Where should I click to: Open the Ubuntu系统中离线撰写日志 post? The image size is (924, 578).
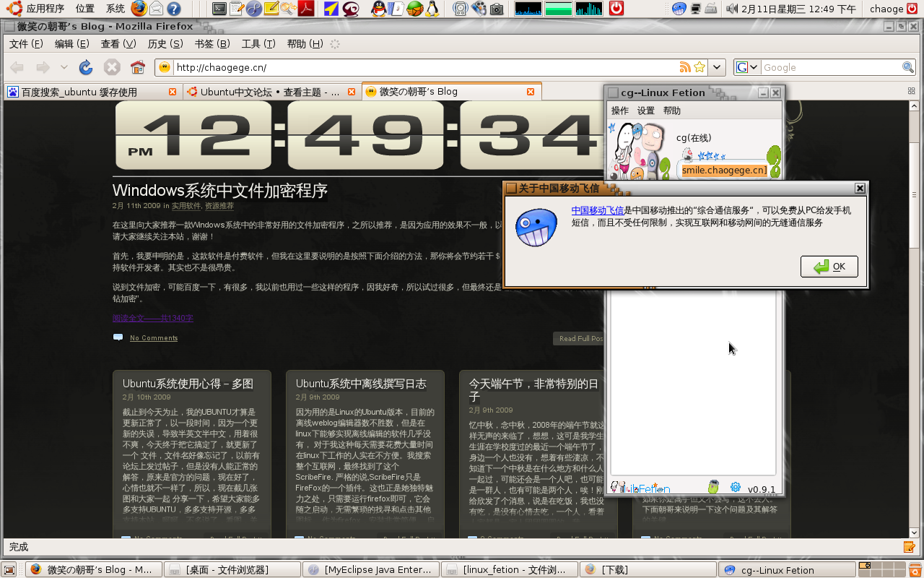click(361, 384)
